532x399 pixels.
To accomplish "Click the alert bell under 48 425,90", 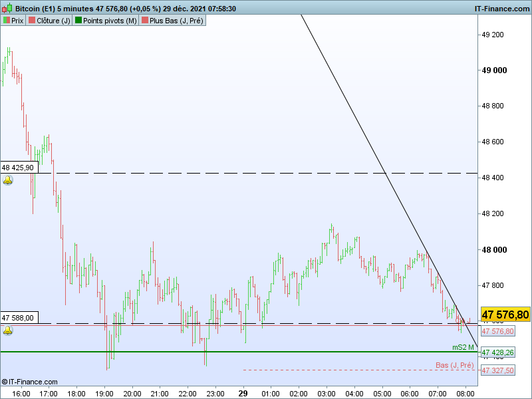I will point(8,180).
